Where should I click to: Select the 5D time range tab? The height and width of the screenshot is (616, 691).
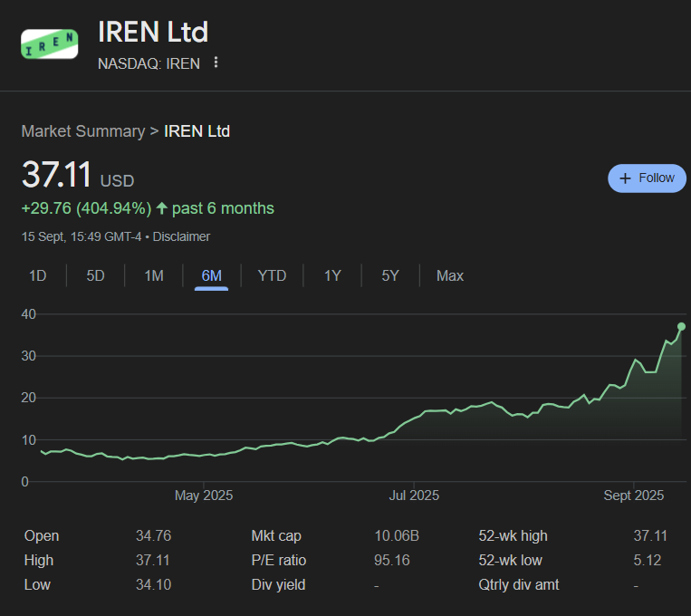coord(95,276)
